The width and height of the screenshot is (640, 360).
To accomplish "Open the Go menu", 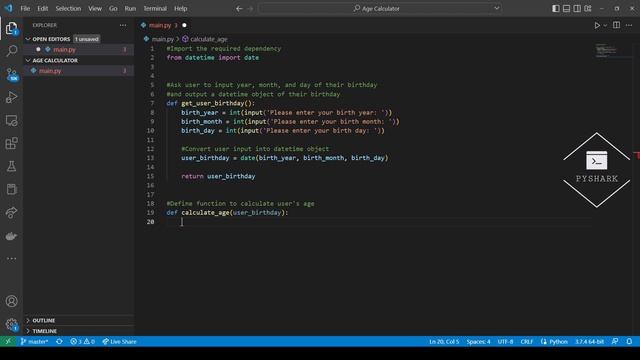I will click(113, 8).
